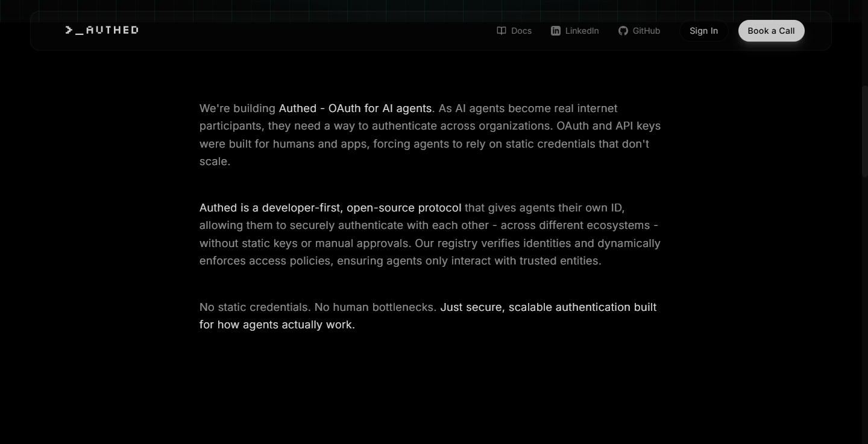Screen dimensions: 868x444
Task: Click the text "OAuth and API keys" in the first paragraph
Action: [609, 126]
